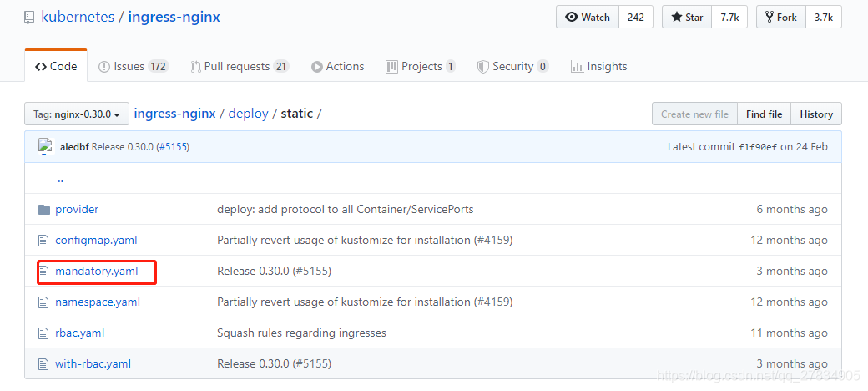This screenshot has width=868, height=391.
Task: Click '6 months ago' in provider row
Action: [x=792, y=210]
